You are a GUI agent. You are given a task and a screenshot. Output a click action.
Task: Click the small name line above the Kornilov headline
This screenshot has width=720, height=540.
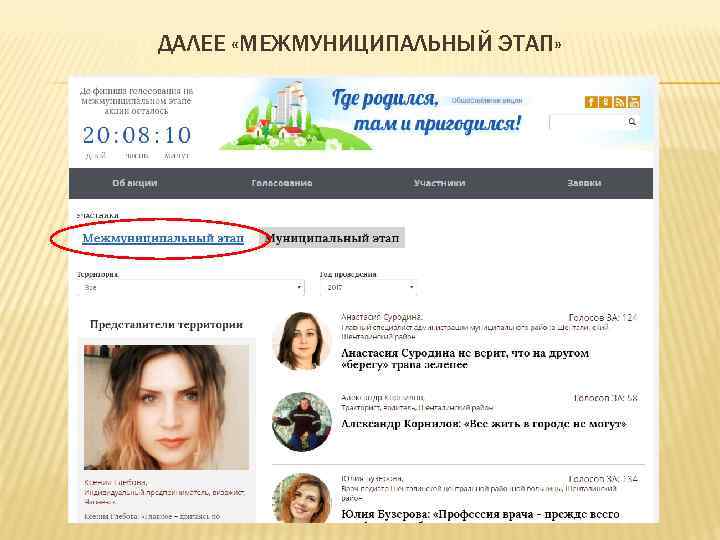coord(382,397)
